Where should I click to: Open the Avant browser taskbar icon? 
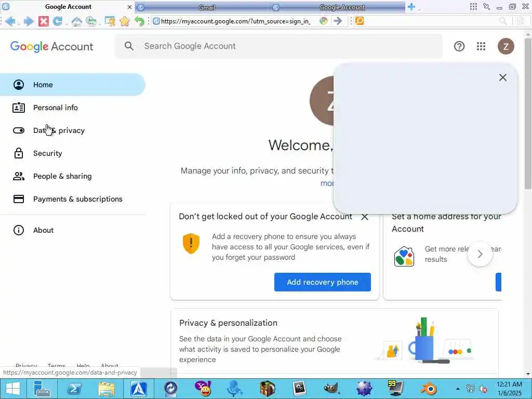pos(139,389)
